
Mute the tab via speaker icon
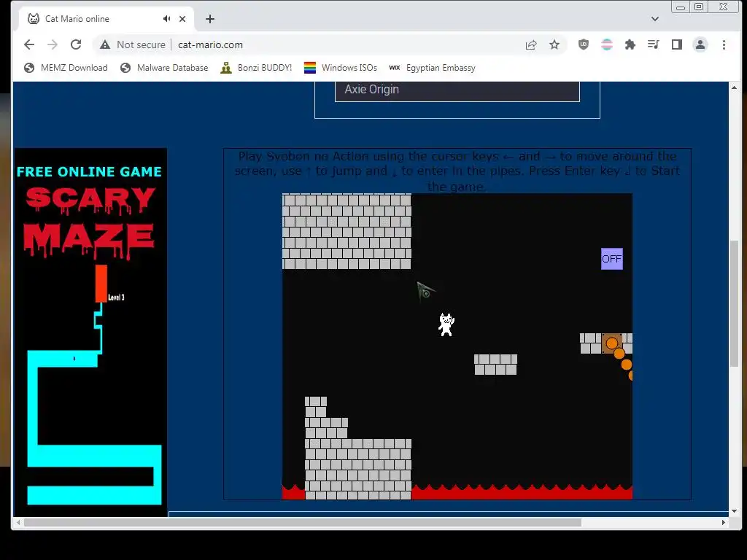point(166,18)
